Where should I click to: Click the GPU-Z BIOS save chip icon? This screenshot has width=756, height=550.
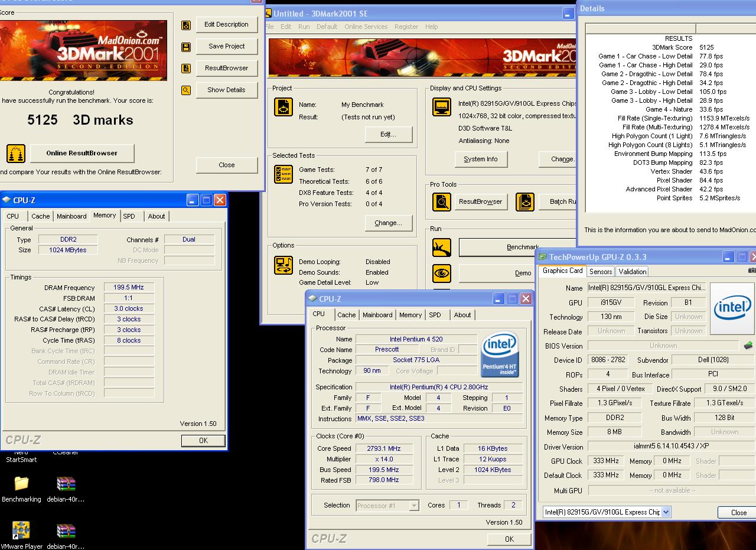point(748,346)
